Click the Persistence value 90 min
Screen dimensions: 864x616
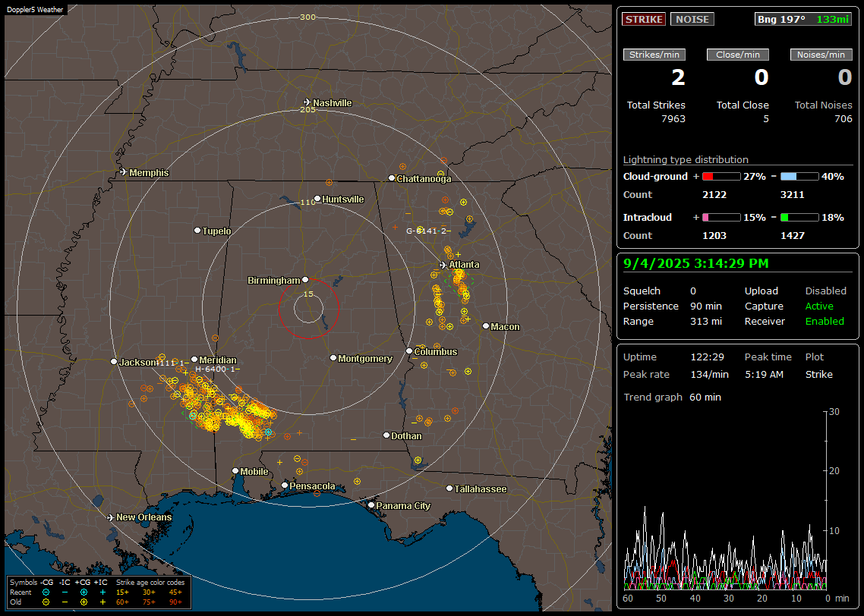point(706,306)
